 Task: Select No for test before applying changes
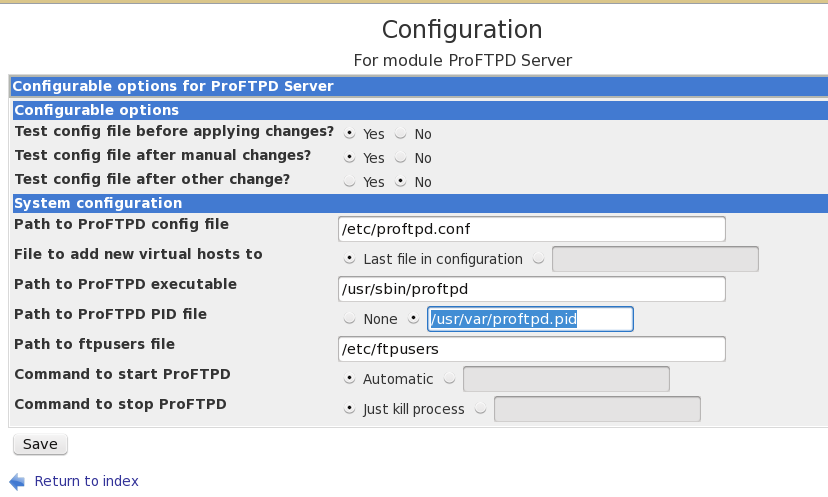[401, 133]
